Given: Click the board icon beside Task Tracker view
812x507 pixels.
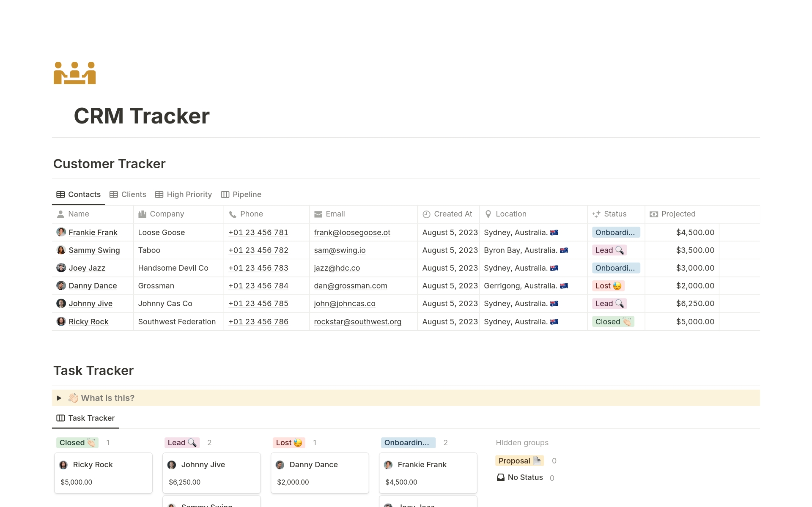Looking at the screenshot, I should click(60, 418).
